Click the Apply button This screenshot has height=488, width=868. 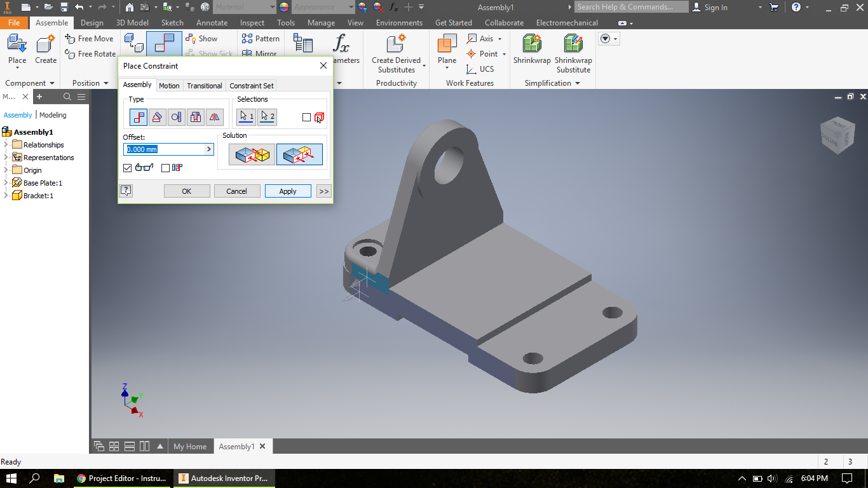tap(288, 191)
